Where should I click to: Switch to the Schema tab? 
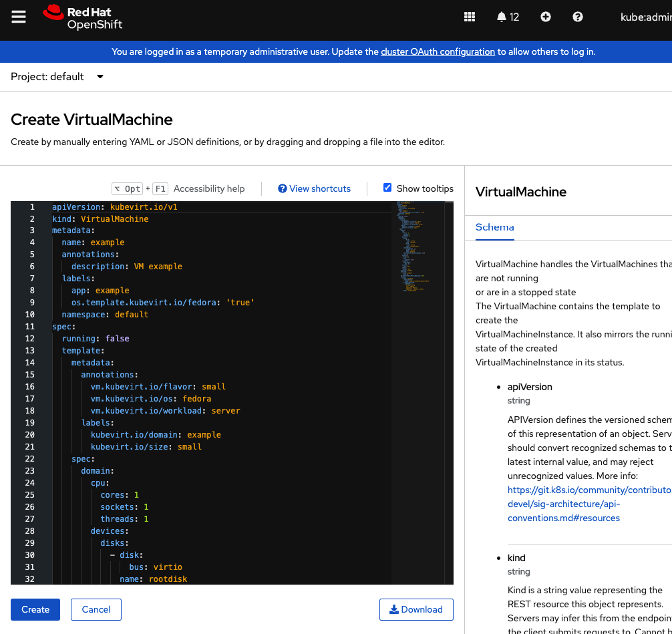pyautogui.click(x=494, y=227)
